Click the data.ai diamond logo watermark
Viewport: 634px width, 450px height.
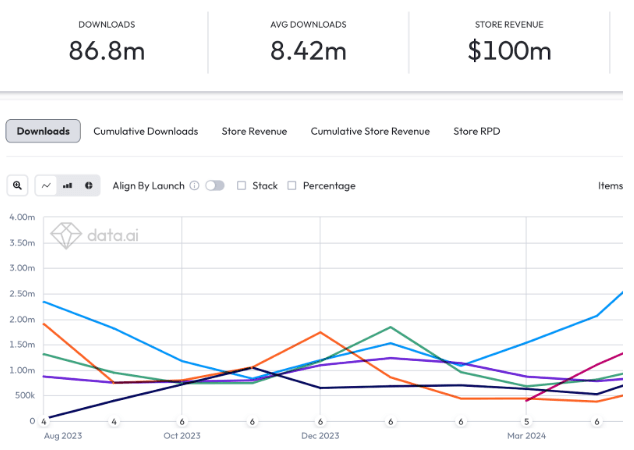point(67,236)
